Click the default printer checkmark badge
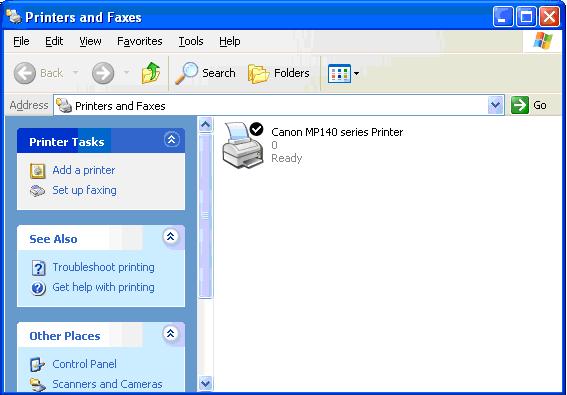 256,129
